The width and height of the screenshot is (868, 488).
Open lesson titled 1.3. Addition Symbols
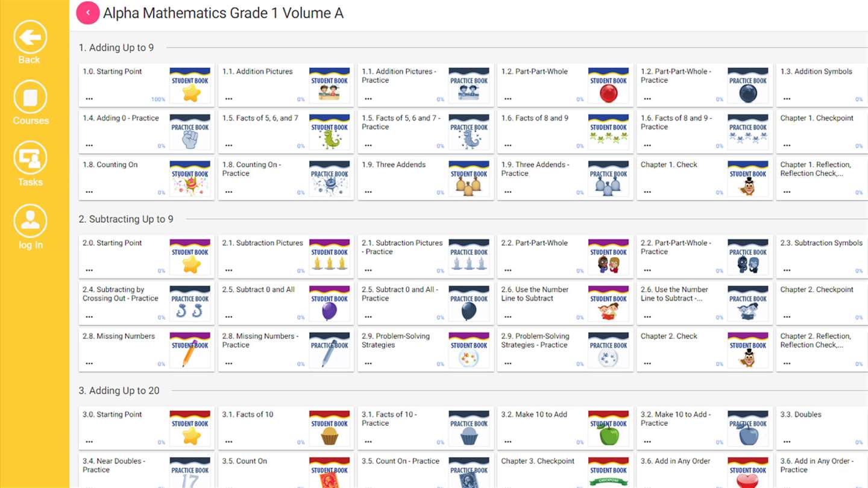click(x=816, y=71)
